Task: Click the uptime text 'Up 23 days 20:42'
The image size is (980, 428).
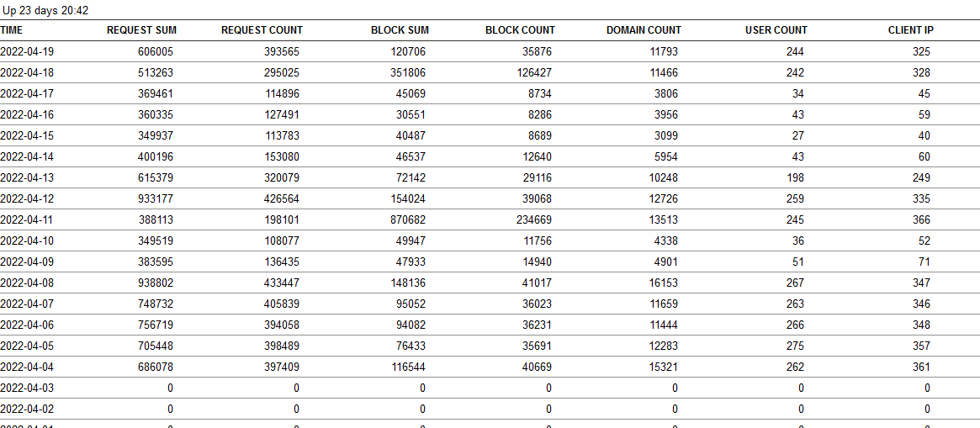Action: [x=45, y=11]
